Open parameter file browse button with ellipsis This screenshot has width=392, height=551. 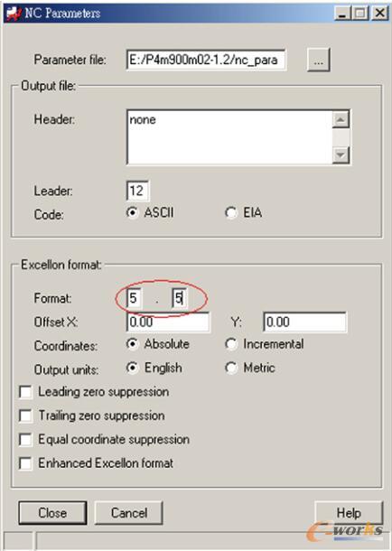tap(318, 61)
